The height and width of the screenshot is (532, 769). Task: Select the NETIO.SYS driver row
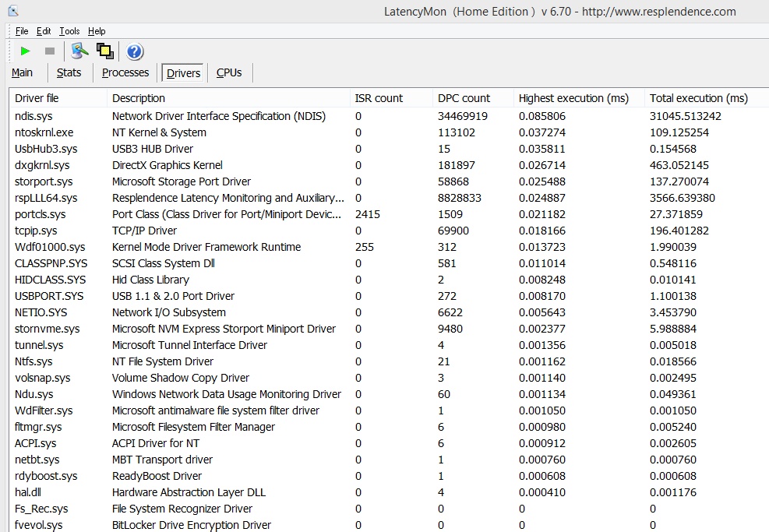[389, 312]
